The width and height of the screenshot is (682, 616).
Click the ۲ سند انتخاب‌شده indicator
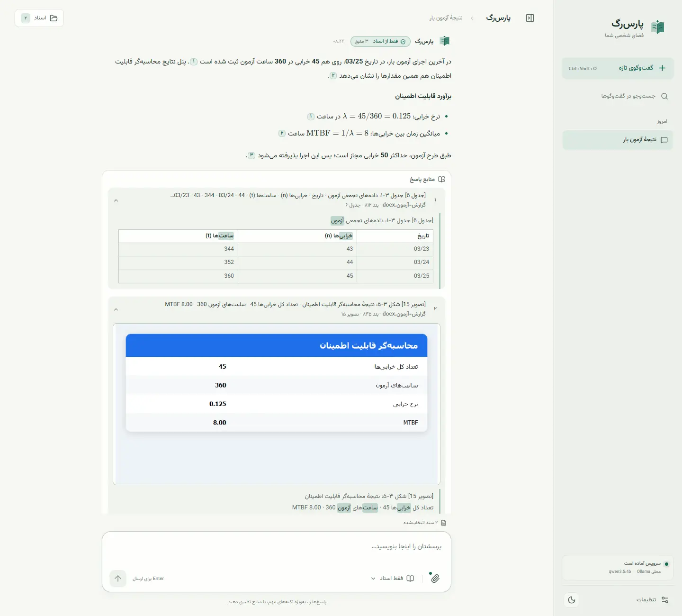(424, 523)
